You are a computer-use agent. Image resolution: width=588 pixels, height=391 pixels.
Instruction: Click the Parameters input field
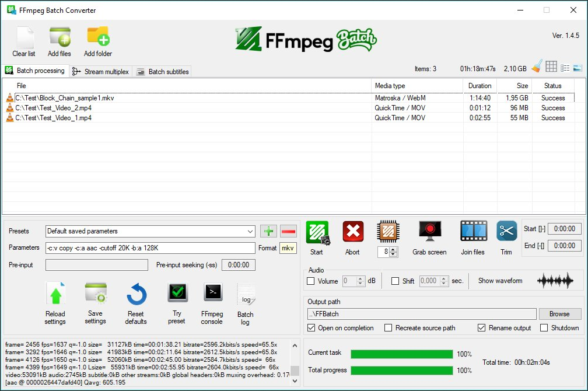[x=150, y=248]
